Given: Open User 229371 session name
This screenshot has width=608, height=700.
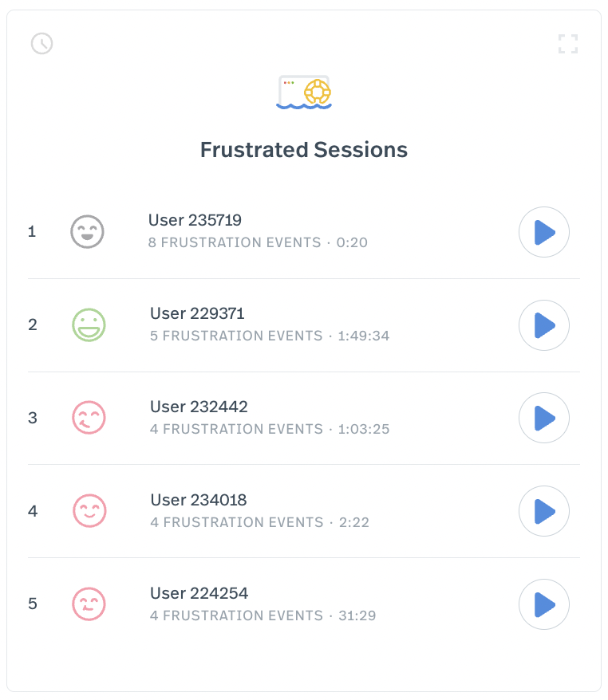Looking at the screenshot, I should coord(197,313).
